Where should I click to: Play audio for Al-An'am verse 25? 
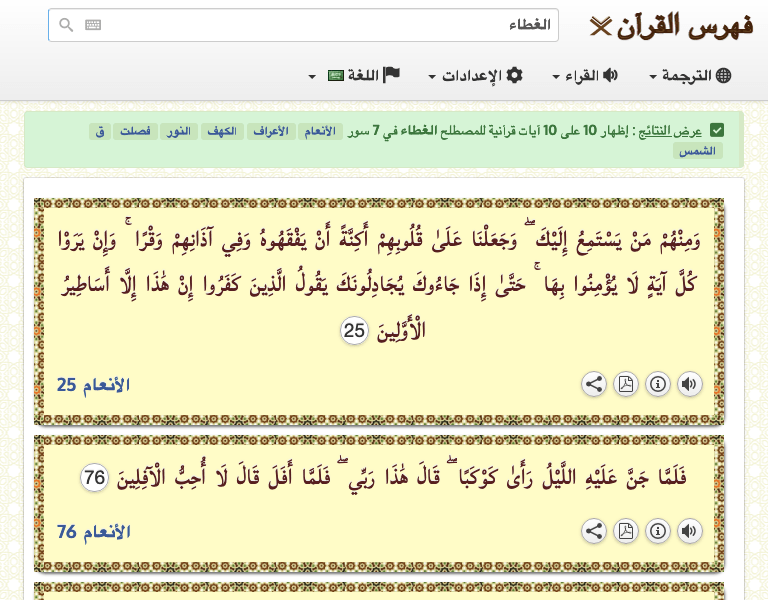tap(690, 384)
